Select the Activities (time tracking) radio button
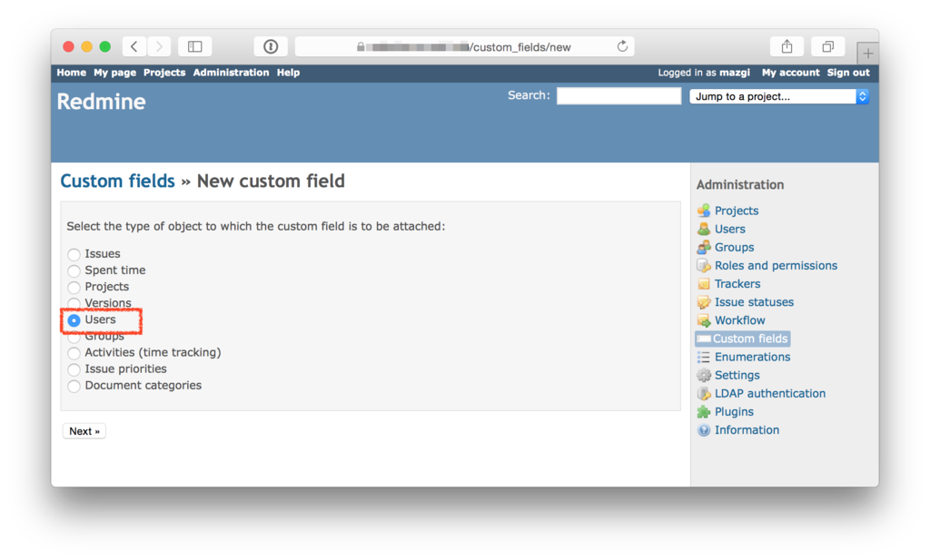930x560 pixels. (x=74, y=353)
